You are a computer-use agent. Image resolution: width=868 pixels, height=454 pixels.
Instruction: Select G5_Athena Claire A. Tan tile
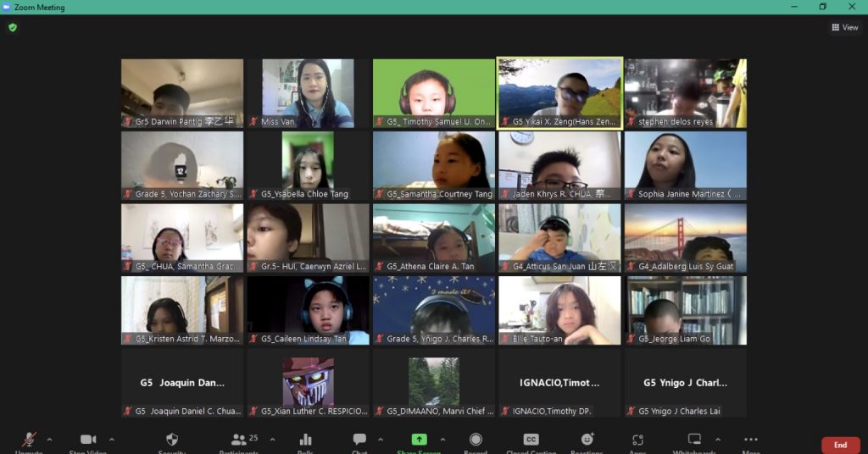pos(433,238)
